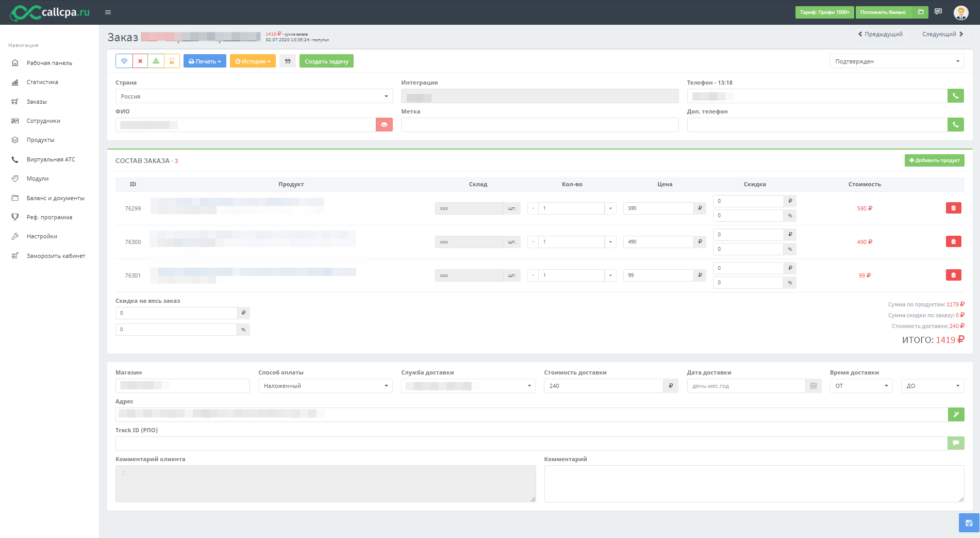Remove product 76301 from the order
Viewport: 980px width, 538px height.
coord(954,275)
